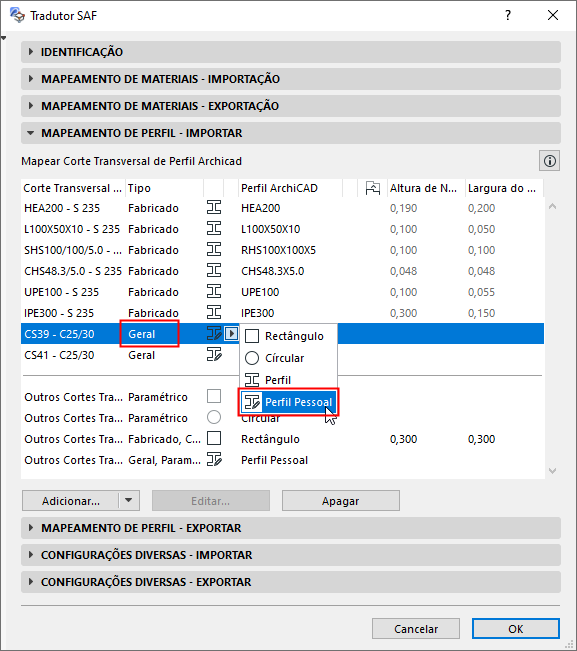Open the type popup arrow in CS39 row
The width and height of the screenshot is (577, 651).
pos(231,333)
